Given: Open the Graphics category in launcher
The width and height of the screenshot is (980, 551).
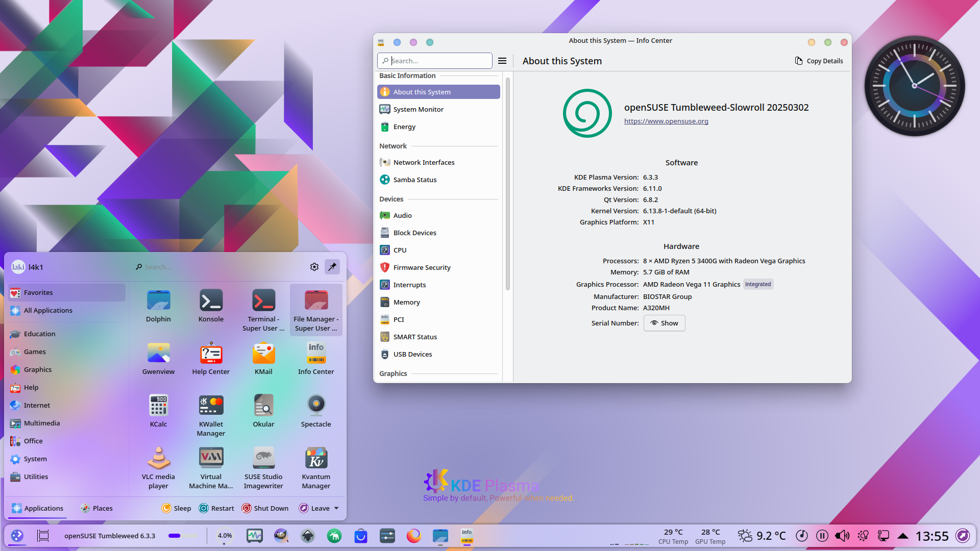Looking at the screenshot, I should [x=66, y=369].
